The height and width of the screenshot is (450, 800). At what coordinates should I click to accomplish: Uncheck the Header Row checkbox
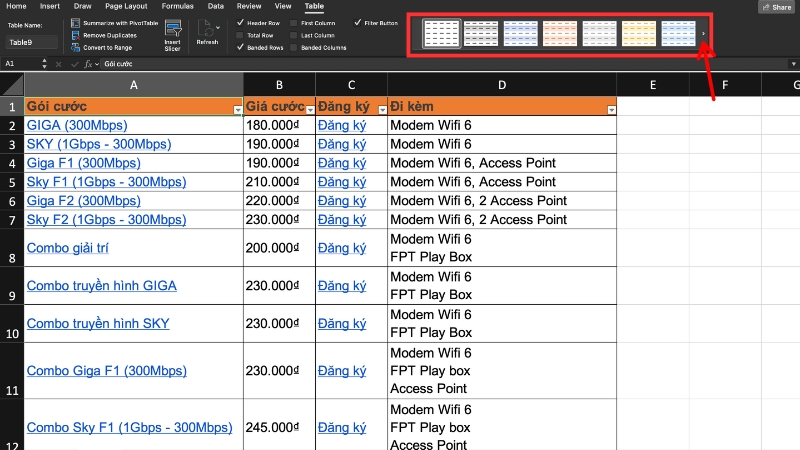(240, 22)
